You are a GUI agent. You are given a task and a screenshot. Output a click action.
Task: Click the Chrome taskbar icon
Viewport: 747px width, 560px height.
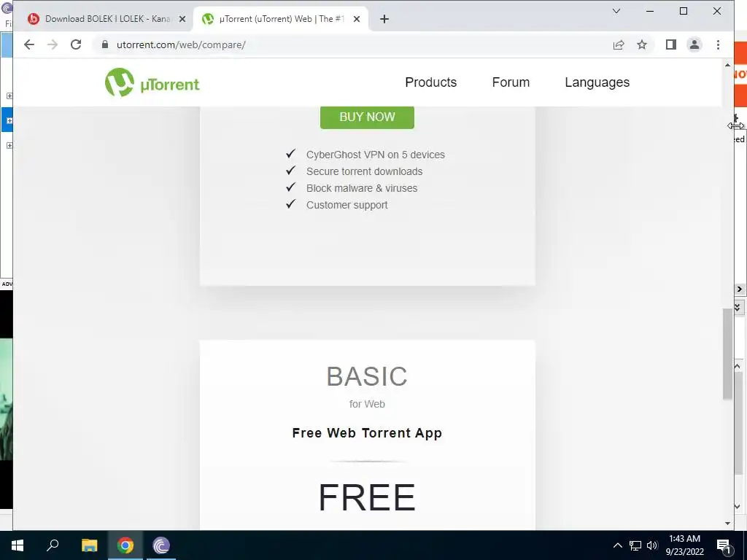click(125, 545)
